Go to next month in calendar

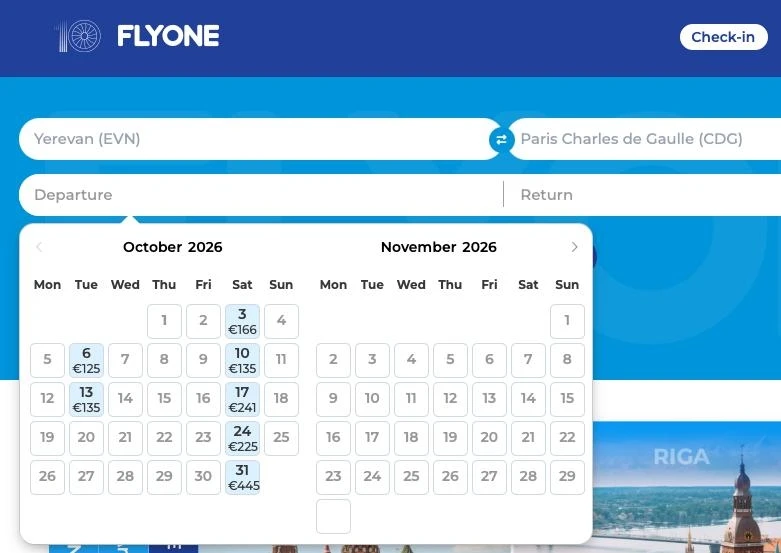(x=574, y=247)
